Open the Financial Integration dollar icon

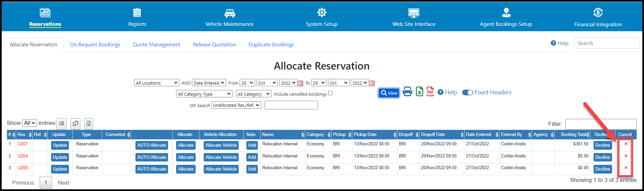[598, 13]
